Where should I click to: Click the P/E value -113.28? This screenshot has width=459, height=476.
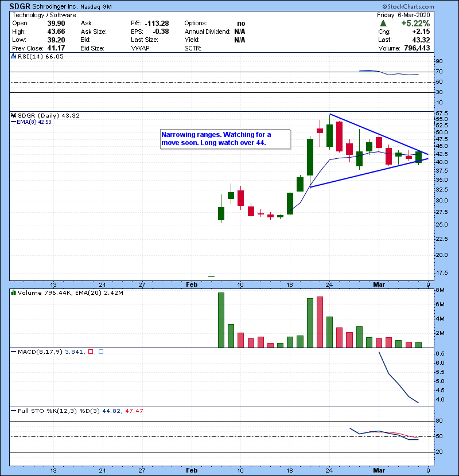point(157,24)
